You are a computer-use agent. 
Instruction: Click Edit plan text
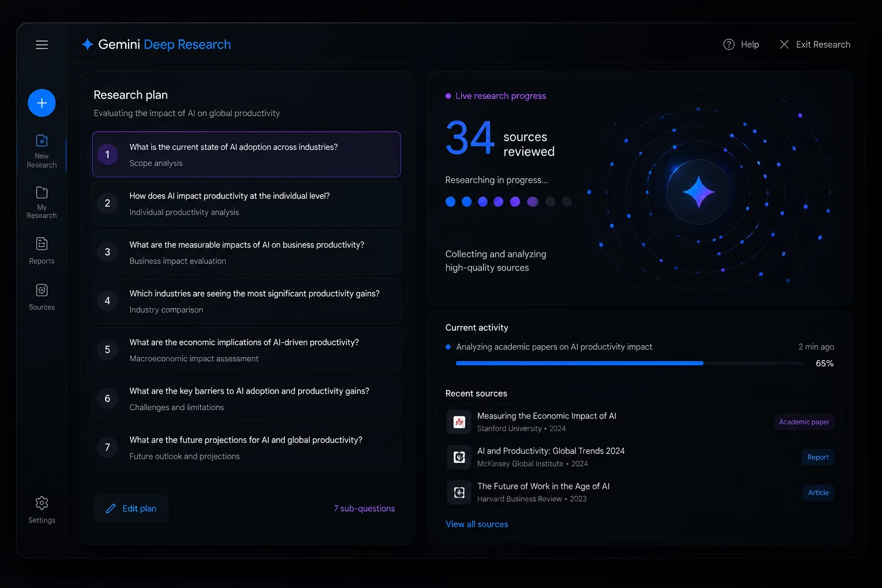(x=140, y=509)
